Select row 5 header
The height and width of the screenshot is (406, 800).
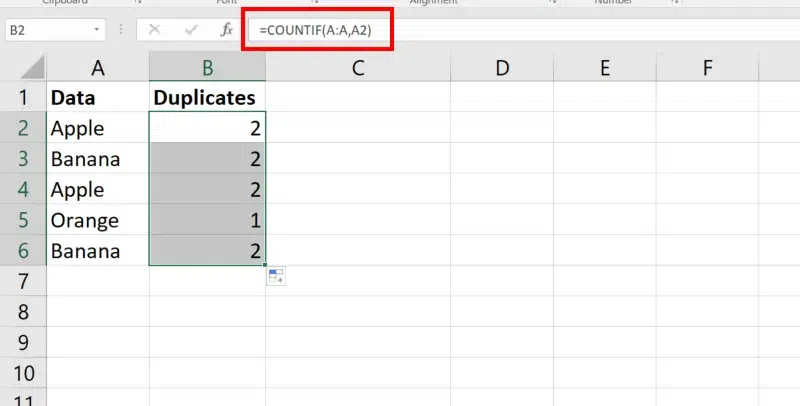coord(23,219)
